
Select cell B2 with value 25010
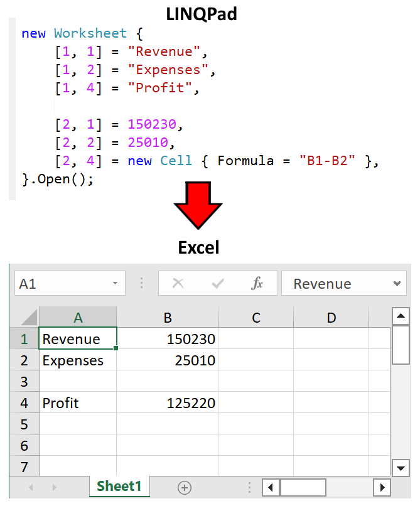(x=167, y=360)
